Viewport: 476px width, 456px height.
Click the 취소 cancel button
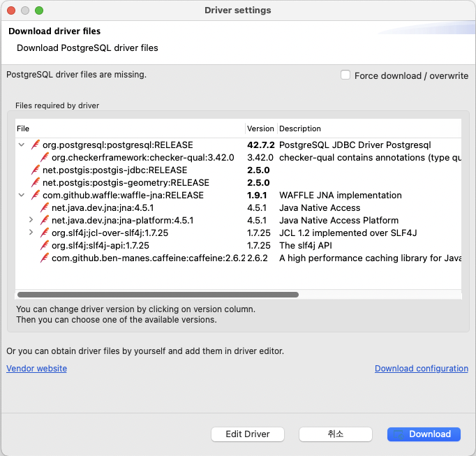pos(336,434)
